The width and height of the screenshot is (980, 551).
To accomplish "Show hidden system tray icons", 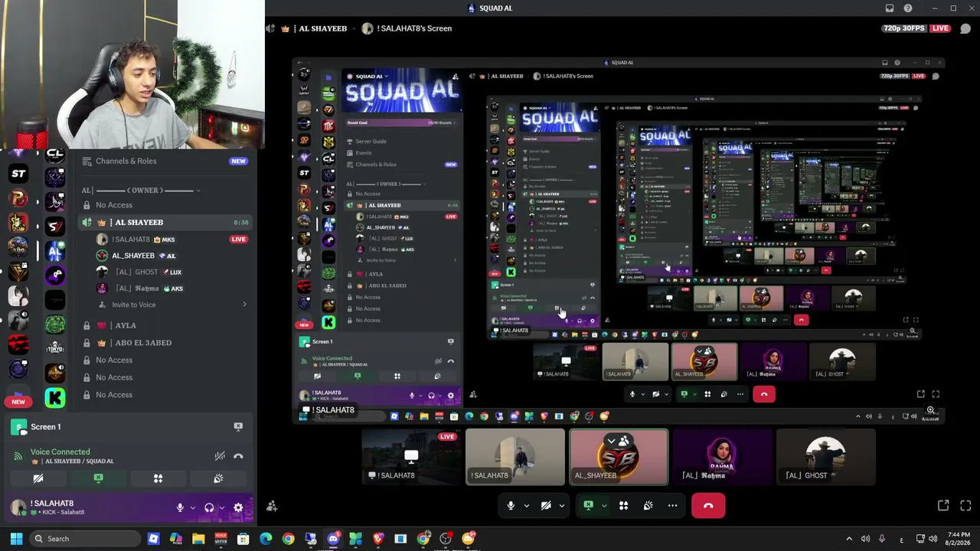I will click(x=848, y=539).
